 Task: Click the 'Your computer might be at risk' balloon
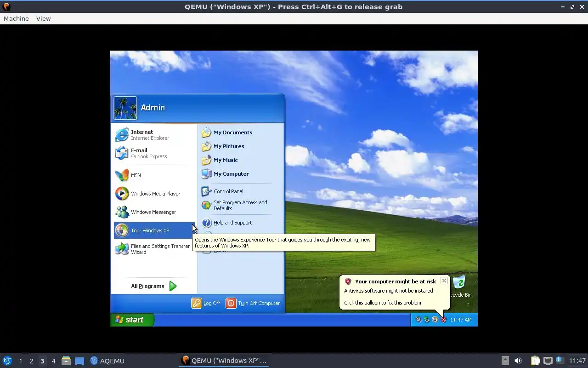click(x=395, y=292)
